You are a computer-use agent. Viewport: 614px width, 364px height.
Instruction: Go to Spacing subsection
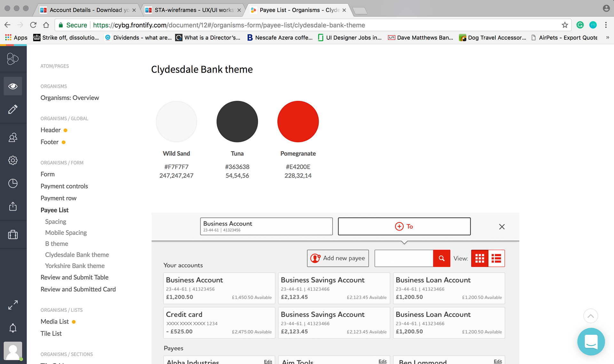(56, 221)
